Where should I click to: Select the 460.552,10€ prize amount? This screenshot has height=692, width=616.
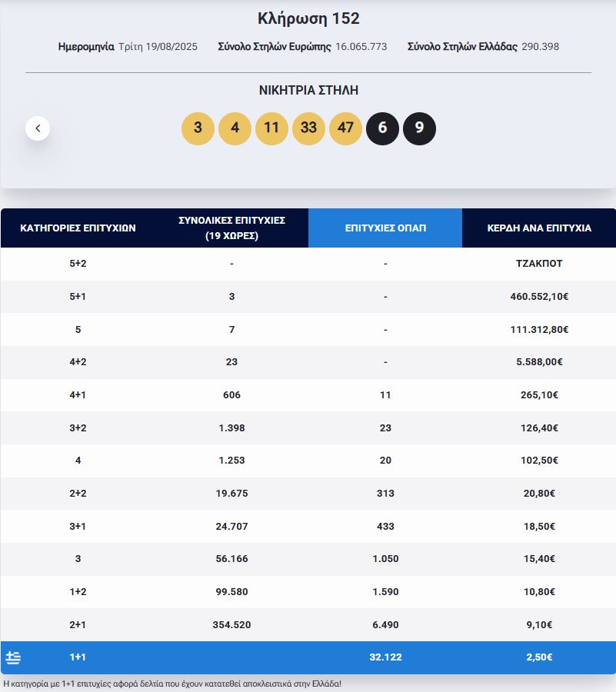[x=539, y=297]
